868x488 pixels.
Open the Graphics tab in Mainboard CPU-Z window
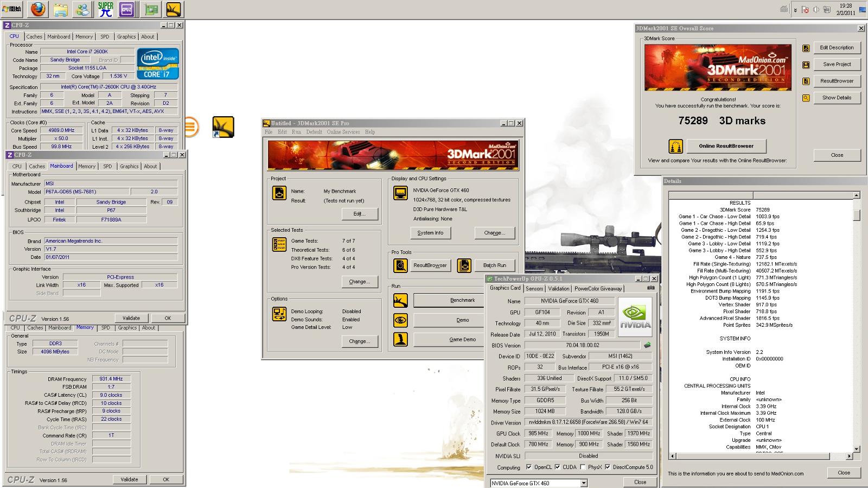[x=129, y=166]
